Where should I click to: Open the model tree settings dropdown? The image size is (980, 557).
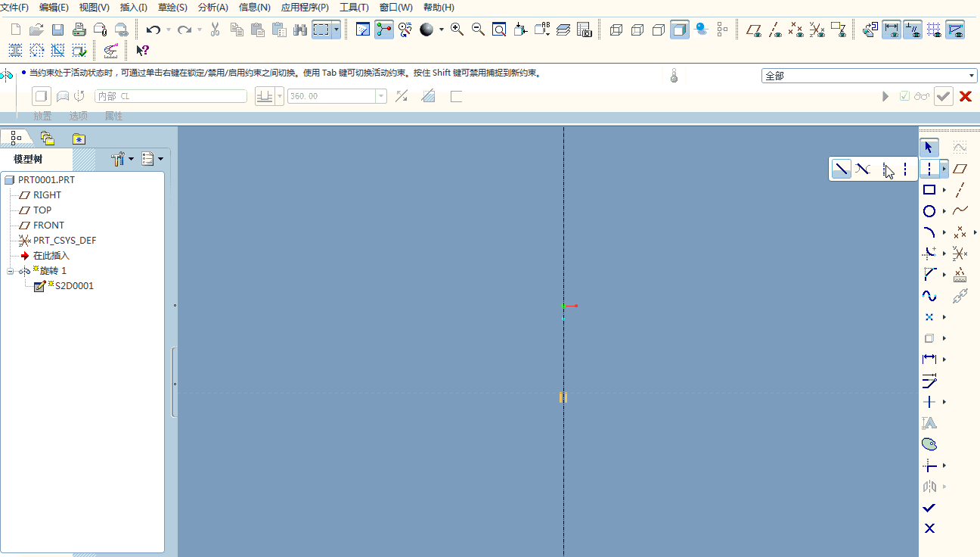point(122,159)
